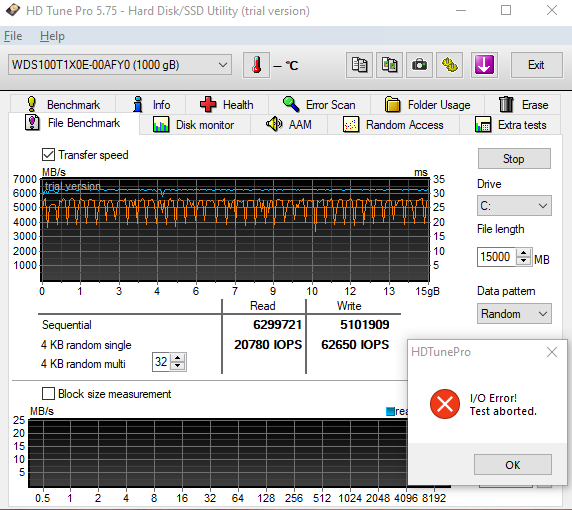Image resolution: width=572 pixels, height=510 pixels.
Task: Switch to the Erase tab
Action: tap(523, 105)
